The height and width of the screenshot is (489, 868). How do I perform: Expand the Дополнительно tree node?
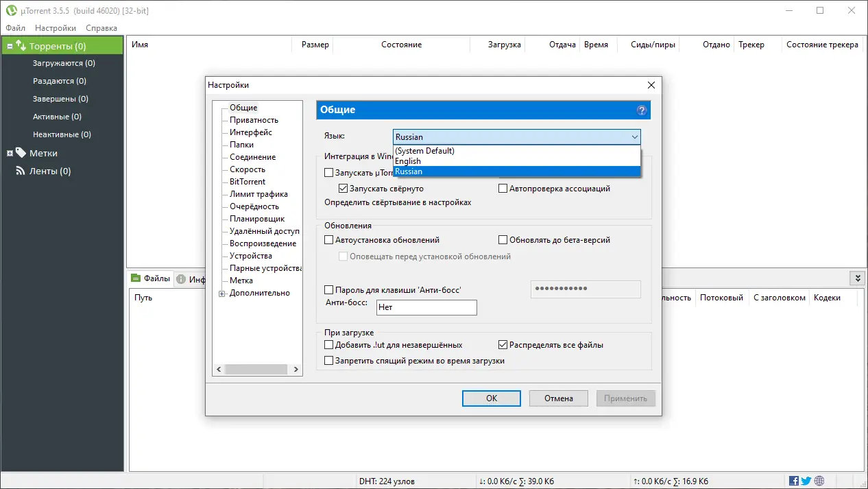click(221, 294)
